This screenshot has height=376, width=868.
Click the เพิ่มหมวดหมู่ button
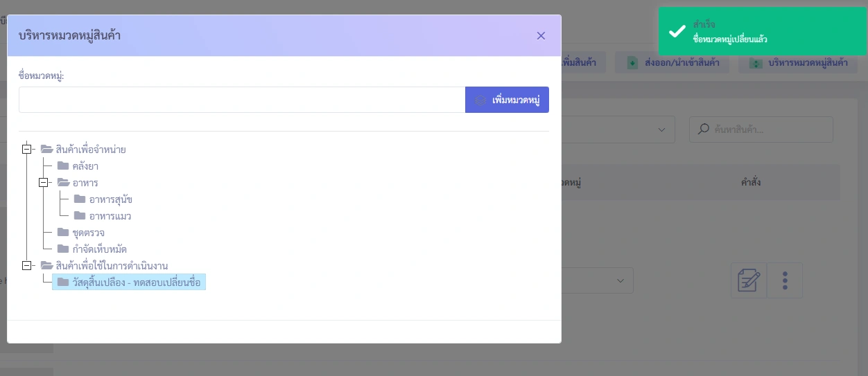(x=507, y=100)
